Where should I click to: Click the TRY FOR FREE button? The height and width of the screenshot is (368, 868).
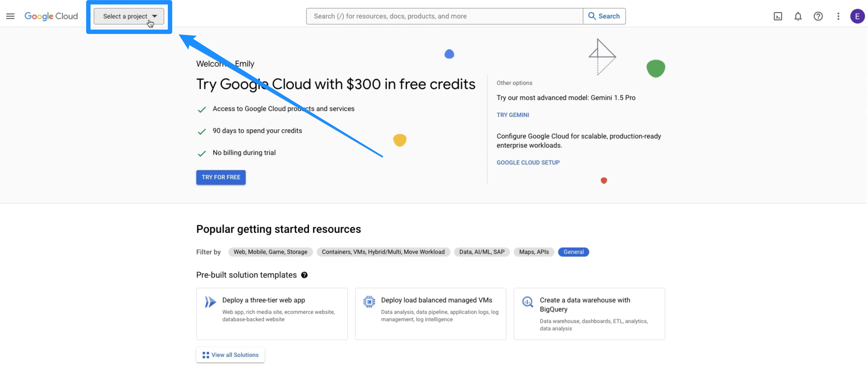pyautogui.click(x=221, y=177)
